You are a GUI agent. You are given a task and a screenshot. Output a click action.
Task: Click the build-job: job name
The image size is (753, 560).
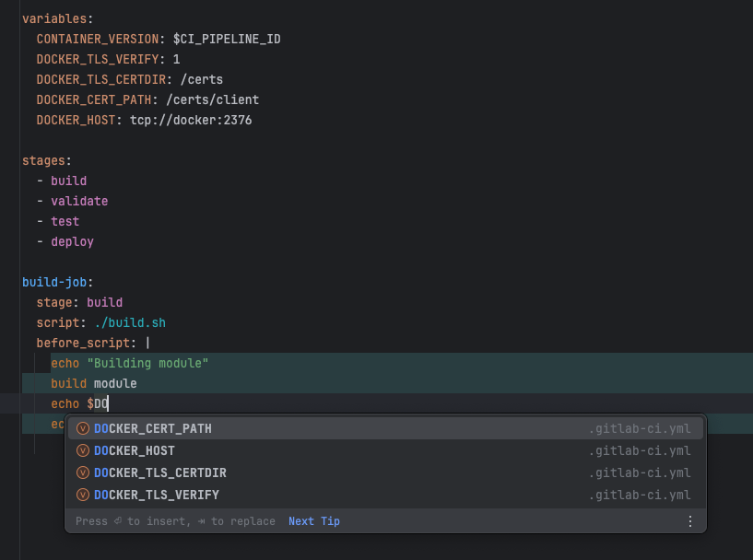58,282
